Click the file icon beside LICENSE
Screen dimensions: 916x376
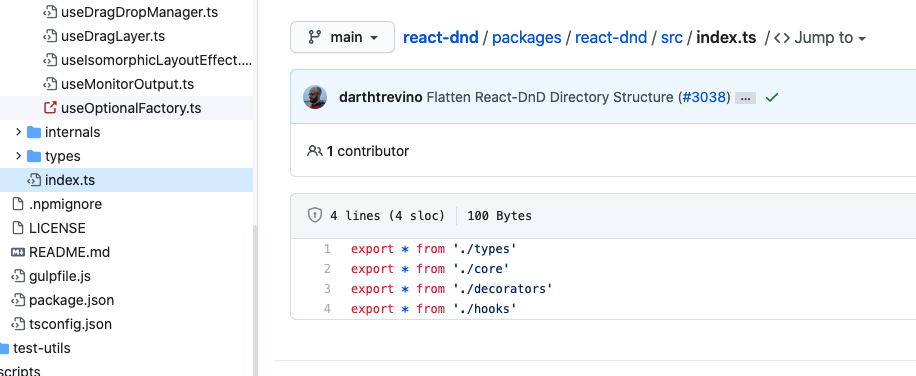coord(18,228)
